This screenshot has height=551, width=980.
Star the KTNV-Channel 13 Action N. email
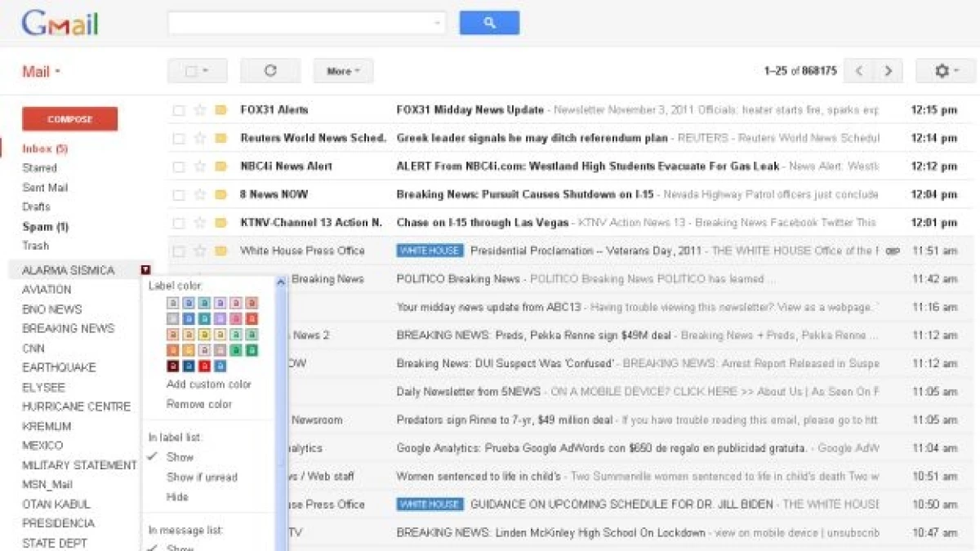click(199, 223)
